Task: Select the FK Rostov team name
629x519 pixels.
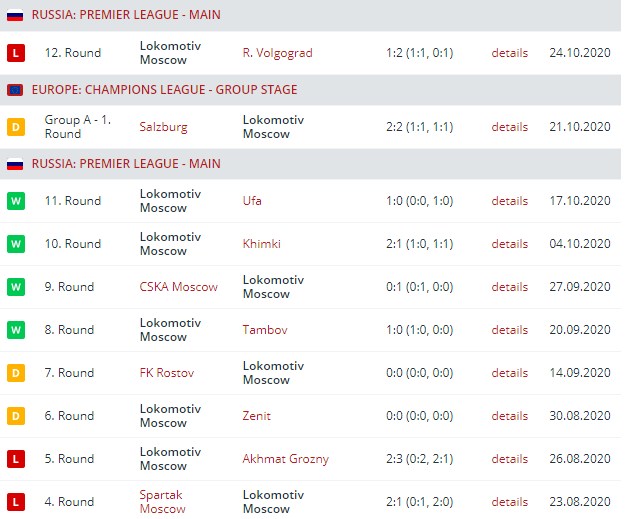Action: (167, 373)
